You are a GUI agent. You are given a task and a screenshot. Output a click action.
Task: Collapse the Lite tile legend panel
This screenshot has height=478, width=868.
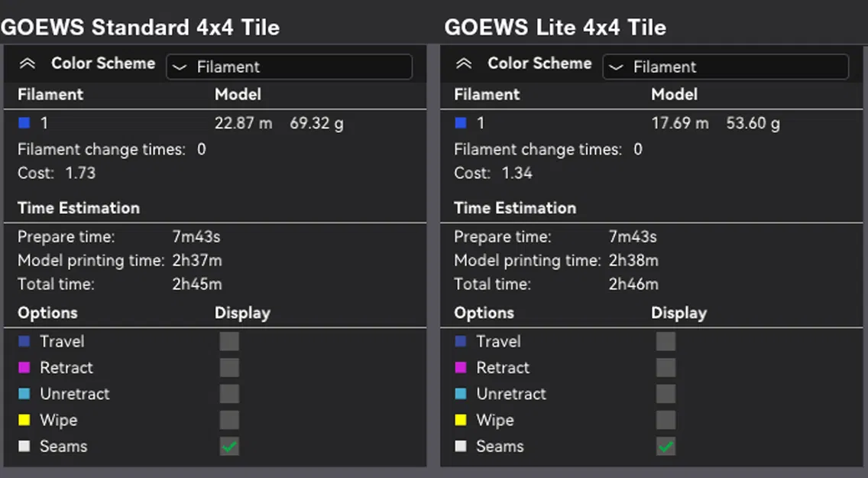click(x=464, y=63)
